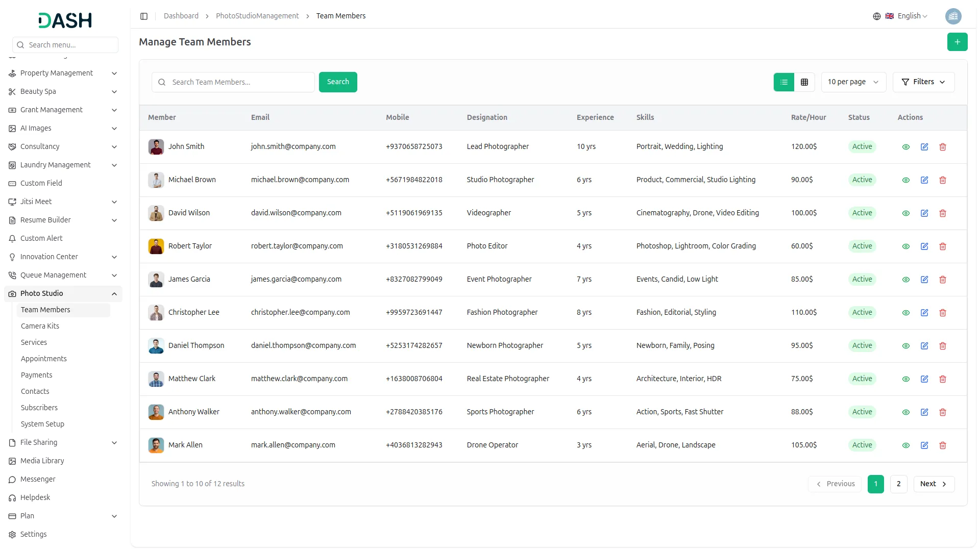Click the green Search button
Image resolution: width=980 pixels, height=551 pixels.
point(338,82)
